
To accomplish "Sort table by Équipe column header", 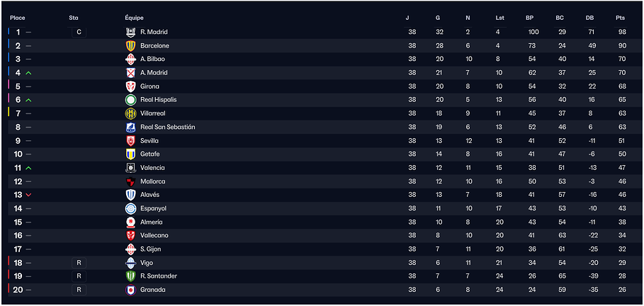I will coord(135,18).
